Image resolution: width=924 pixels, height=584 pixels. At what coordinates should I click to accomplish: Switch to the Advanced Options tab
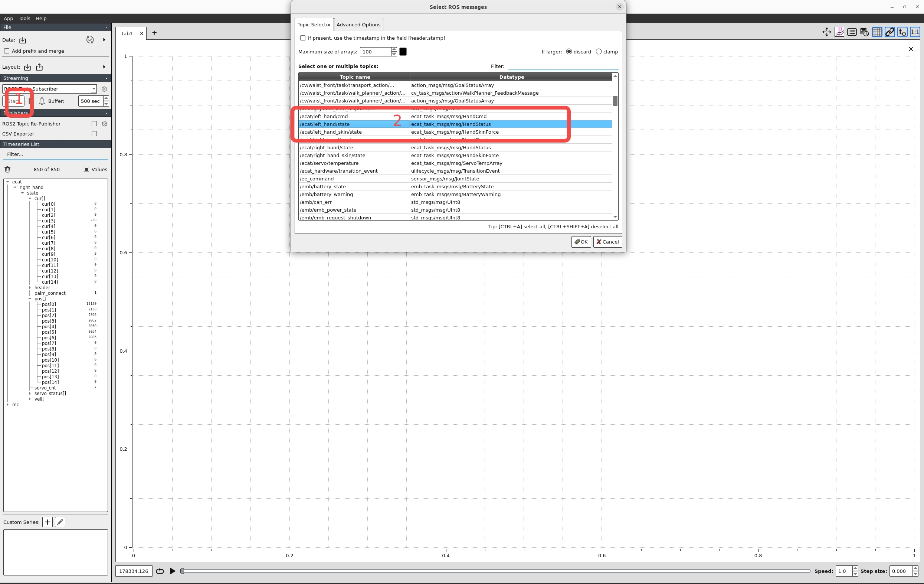tap(358, 25)
